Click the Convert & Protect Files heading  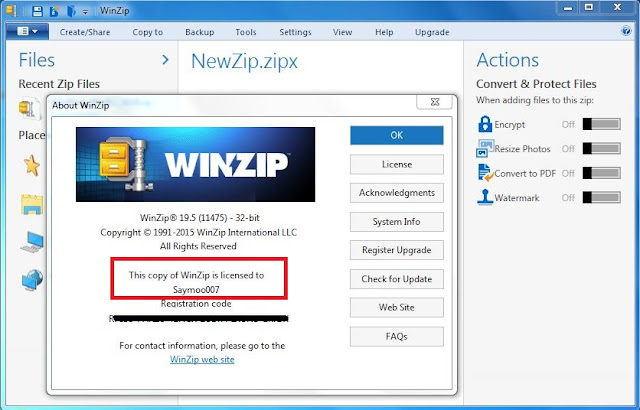click(x=536, y=84)
